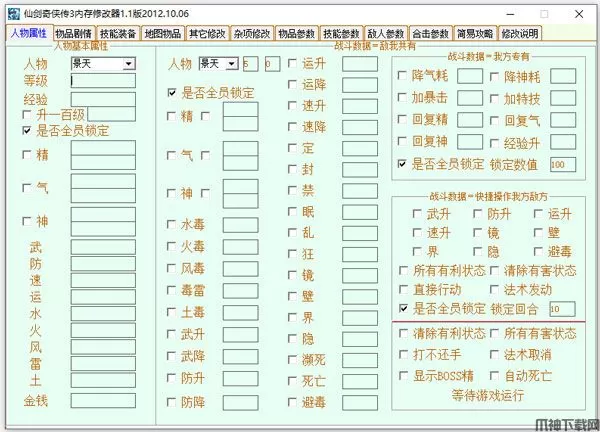Enable the 濒死 checkbox
This screenshot has width=600, height=432.
coord(292,360)
